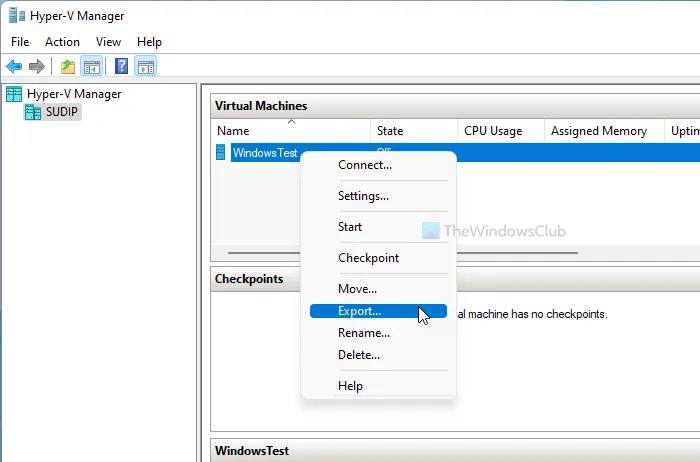The image size is (700, 462).
Task: Click the blue Help question mark icon
Action: point(121,67)
